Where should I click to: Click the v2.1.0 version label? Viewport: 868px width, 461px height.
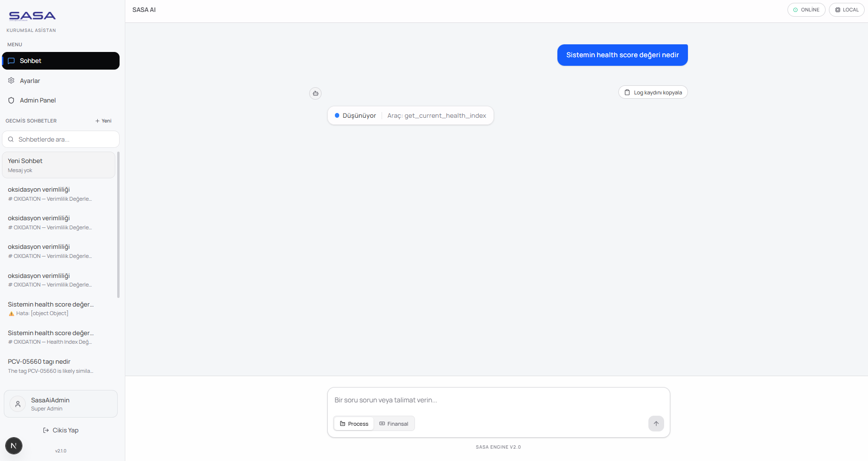click(x=61, y=451)
